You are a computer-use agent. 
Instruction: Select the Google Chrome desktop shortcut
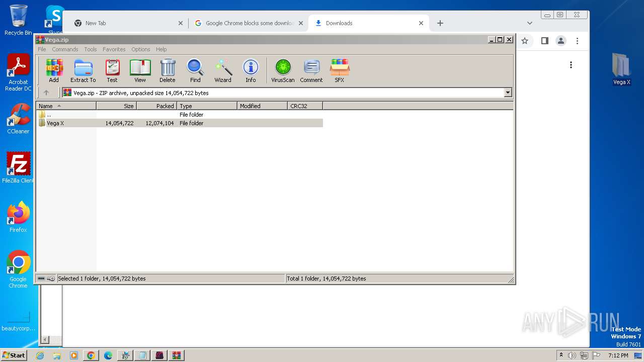(18, 269)
